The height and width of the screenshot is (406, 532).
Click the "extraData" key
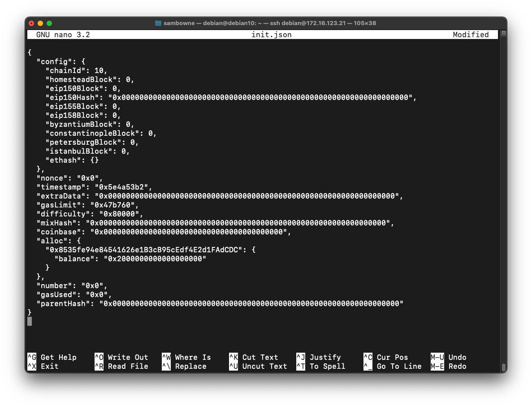(x=61, y=196)
